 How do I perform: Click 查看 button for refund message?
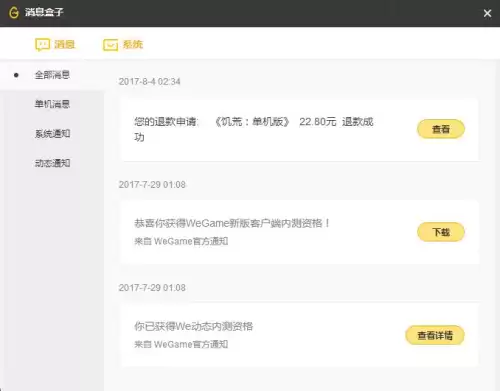[441, 129]
